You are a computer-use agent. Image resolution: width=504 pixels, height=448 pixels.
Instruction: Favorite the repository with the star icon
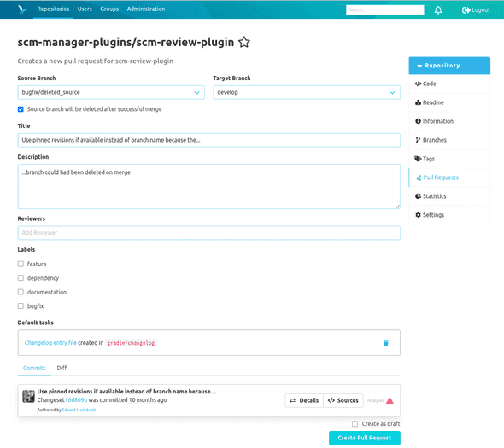(244, 42)
